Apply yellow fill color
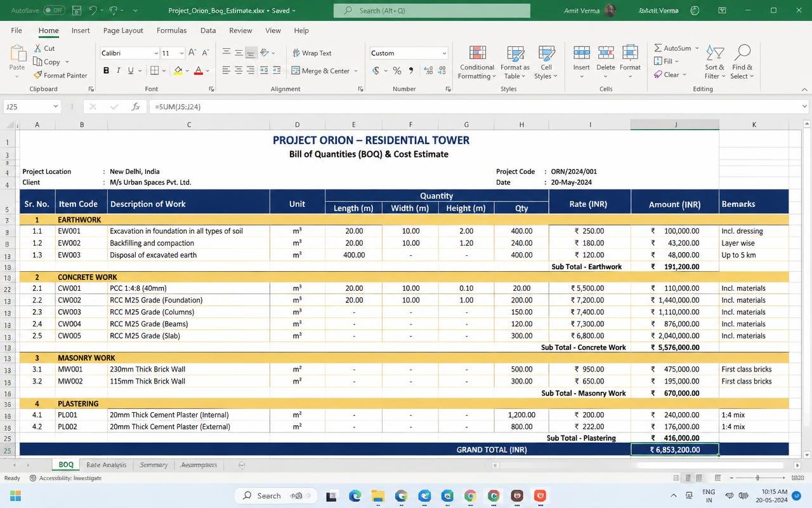Viewport: 812px width, 508px height. [x=178, y=70]
